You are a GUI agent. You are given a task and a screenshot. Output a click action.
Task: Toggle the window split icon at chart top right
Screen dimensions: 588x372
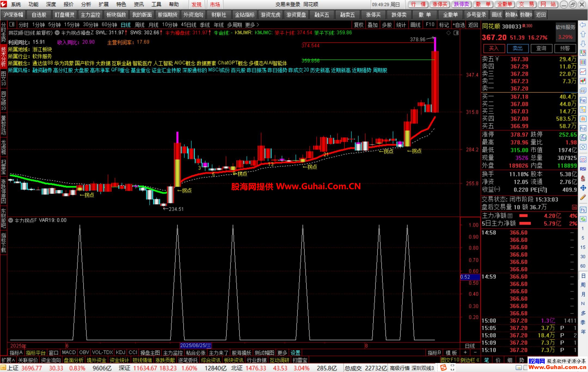(x=456, y=33)
